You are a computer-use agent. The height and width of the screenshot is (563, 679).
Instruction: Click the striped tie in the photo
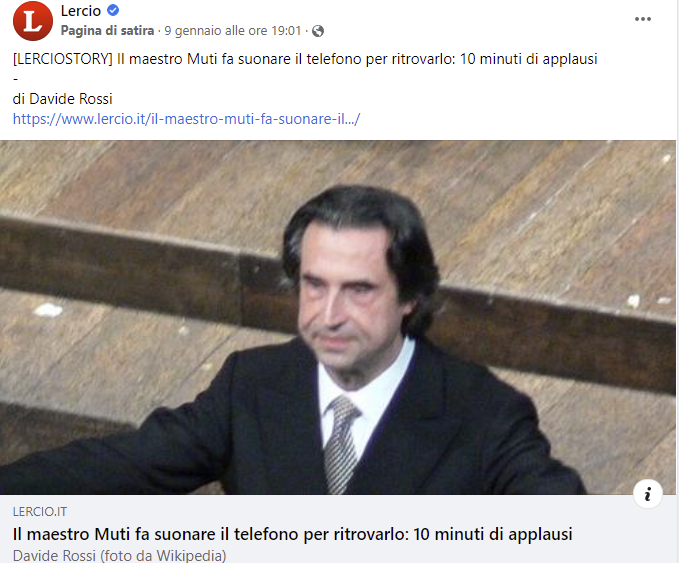(x=341, y=444)
